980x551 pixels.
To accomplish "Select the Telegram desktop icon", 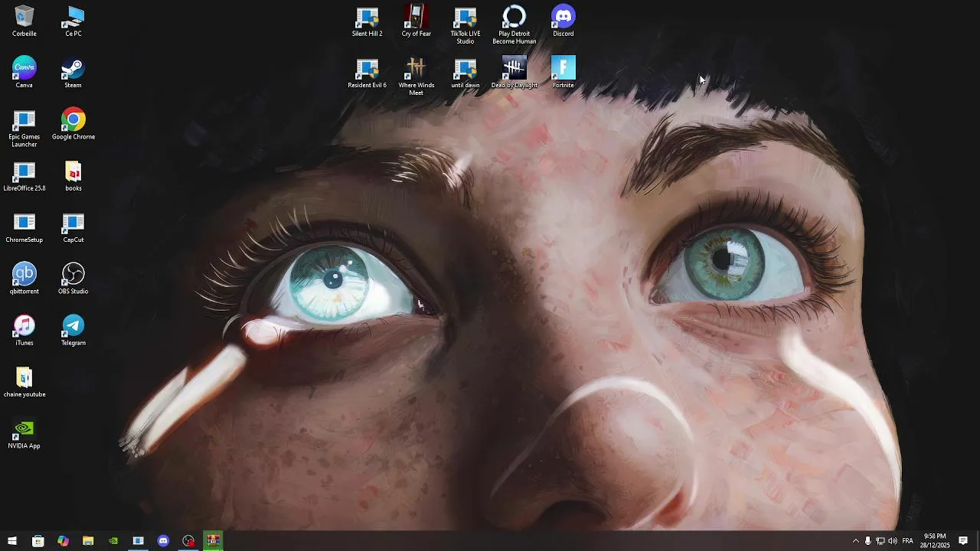I will pyautogui.click(x=73, y=331).
